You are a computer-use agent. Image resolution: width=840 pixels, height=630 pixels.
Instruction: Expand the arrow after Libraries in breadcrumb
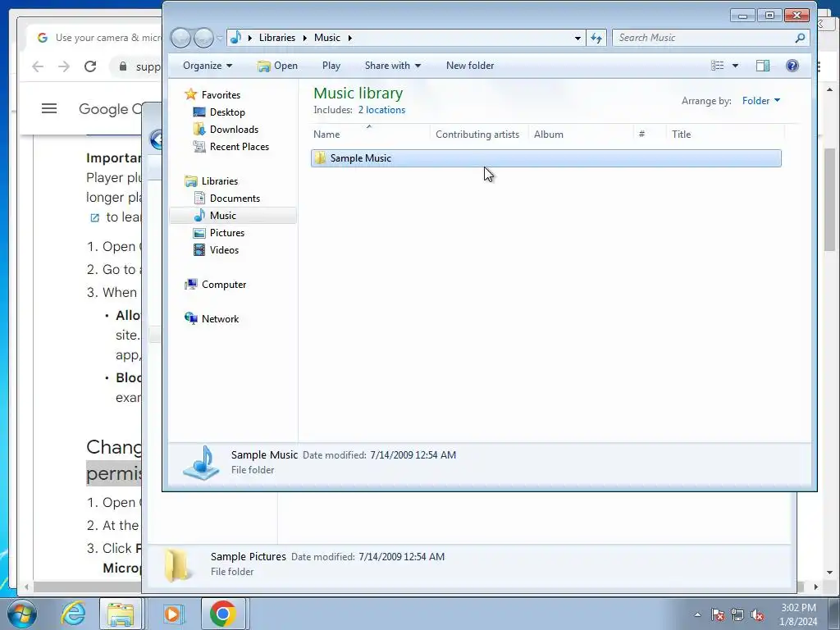305,38
